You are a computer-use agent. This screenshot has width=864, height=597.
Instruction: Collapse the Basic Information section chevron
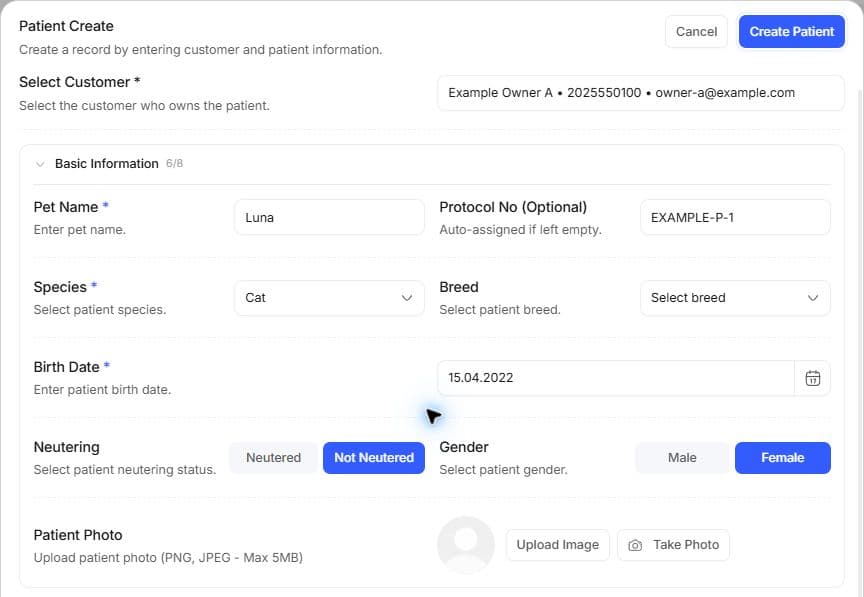coord(40,164)
